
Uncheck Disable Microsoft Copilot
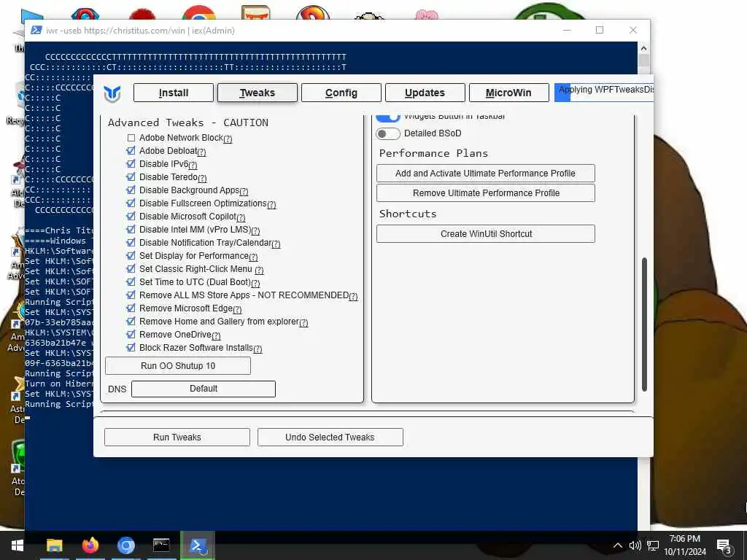[131, 217]
